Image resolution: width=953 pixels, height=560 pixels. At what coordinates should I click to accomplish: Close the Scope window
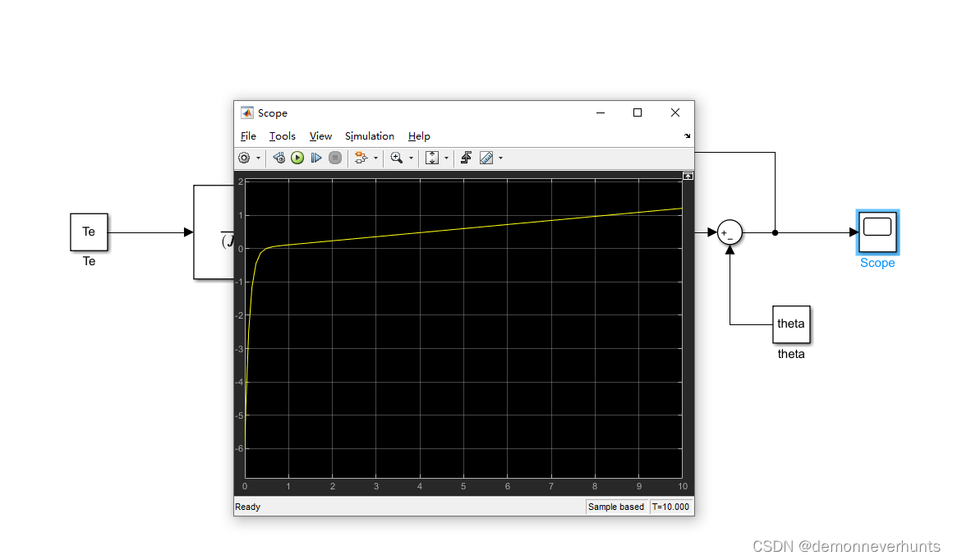coord(675,113)
